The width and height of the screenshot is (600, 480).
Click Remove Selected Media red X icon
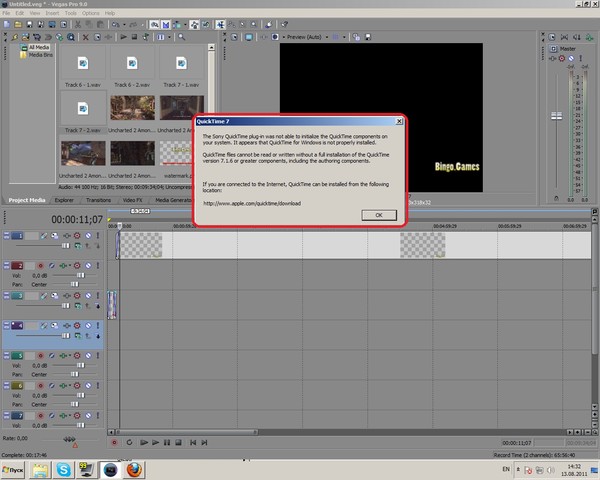pyautogui.click(x=86, y=37)
